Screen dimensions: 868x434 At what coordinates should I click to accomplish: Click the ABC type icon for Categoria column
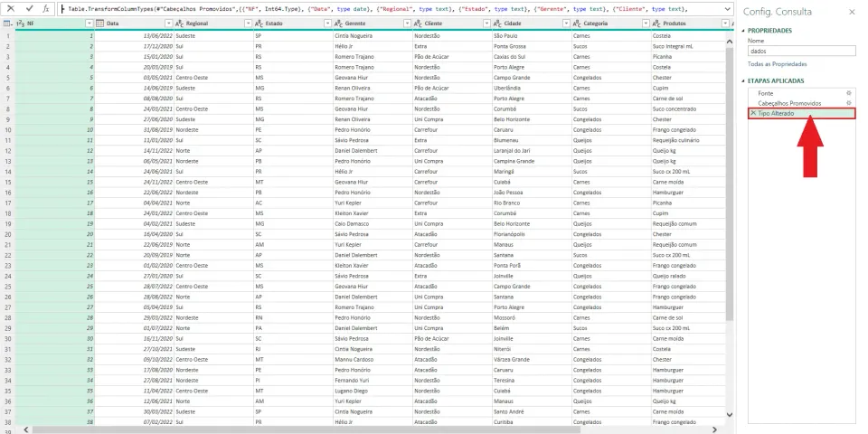pyautogui.click(x=578, y=24)
